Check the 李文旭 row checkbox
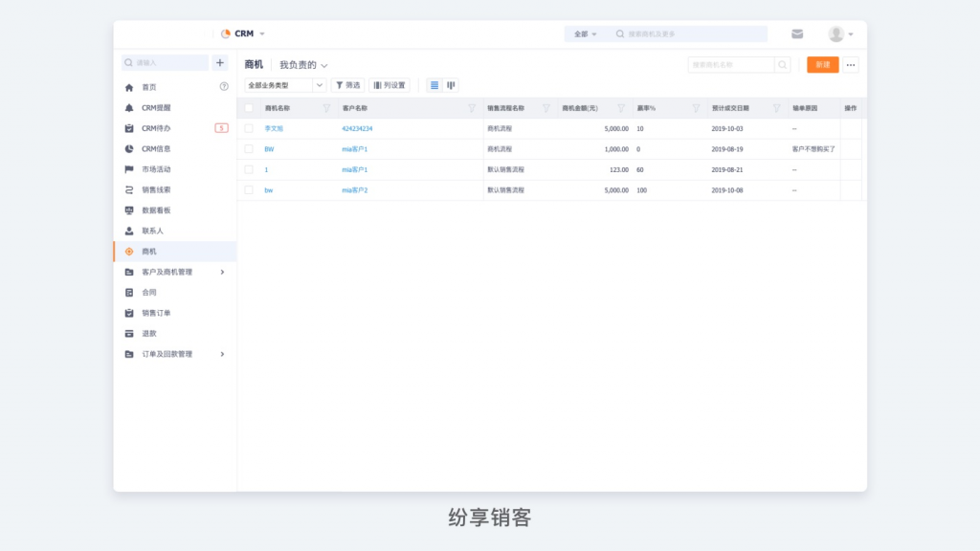This screenshot has height=551, width=980. (249, 129)
